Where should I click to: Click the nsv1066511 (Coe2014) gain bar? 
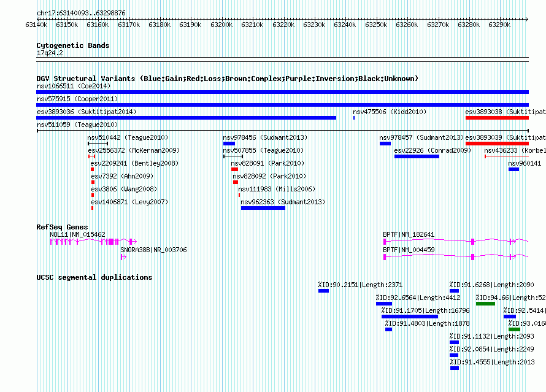click(282, 92)
